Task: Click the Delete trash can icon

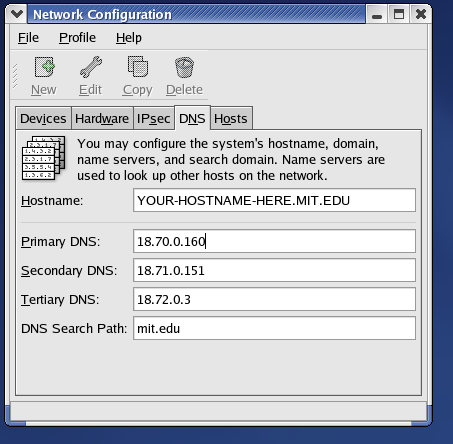Action: tap(184, 67)
